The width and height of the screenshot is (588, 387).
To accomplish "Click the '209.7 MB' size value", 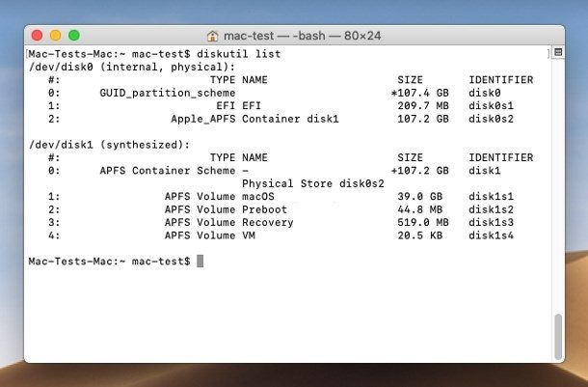I will 423,106.
